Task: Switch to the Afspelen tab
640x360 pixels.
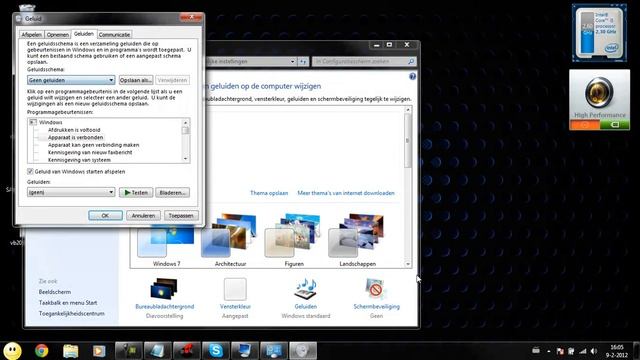Action: [31, 35]
